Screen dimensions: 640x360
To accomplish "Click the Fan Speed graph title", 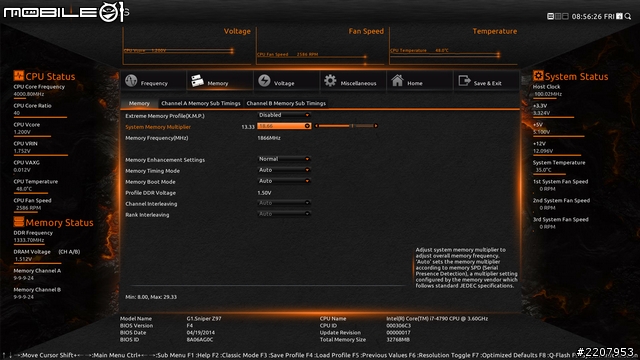I will point(366,31).
